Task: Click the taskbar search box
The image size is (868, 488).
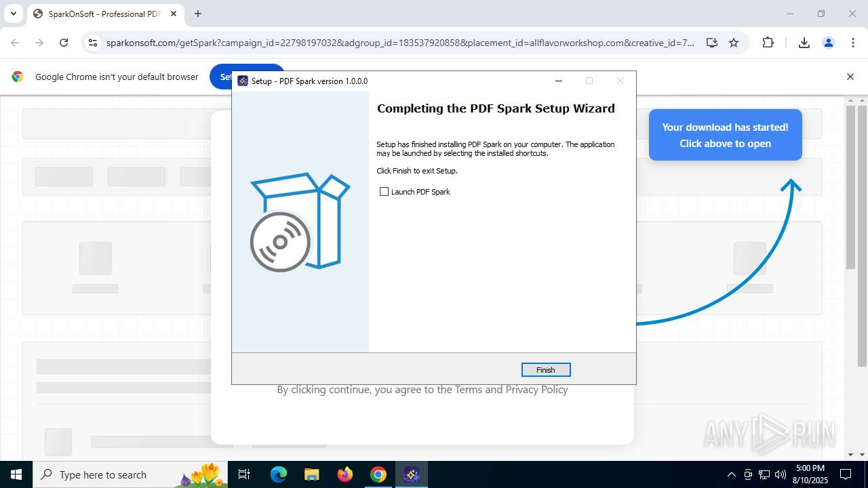Action: click(x=130, y=474)
